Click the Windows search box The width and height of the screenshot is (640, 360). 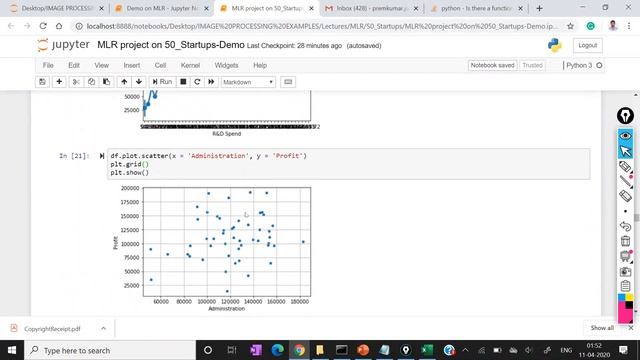coord(110,350)
